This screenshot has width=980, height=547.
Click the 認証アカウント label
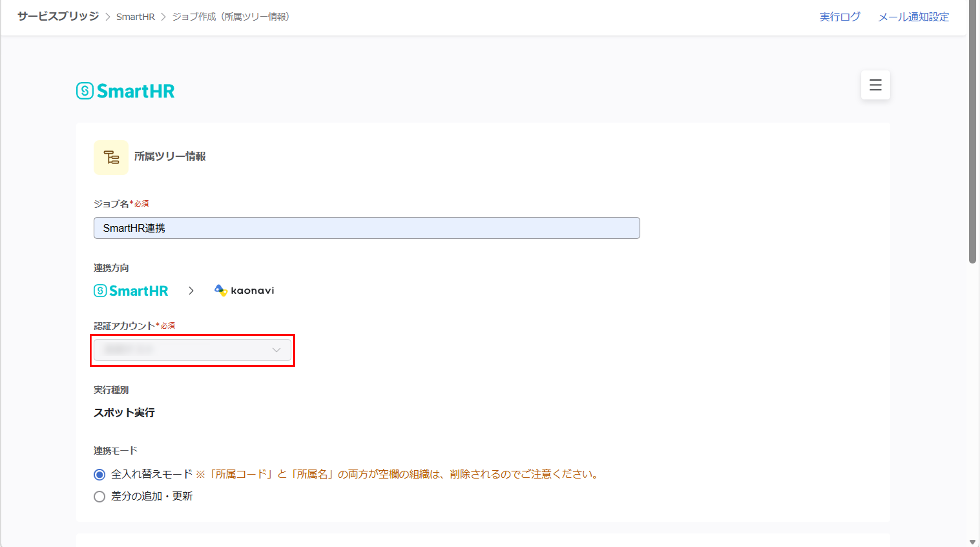point(124,326)
